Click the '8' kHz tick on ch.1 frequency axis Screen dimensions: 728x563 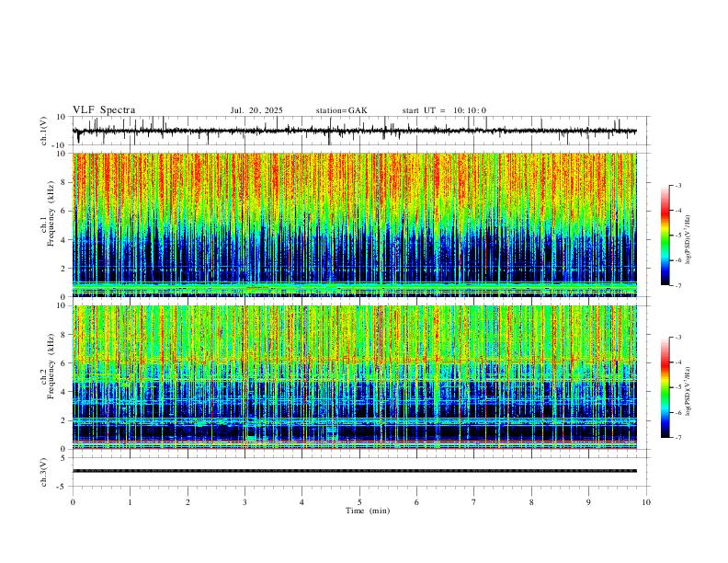[x=63, y=182]
